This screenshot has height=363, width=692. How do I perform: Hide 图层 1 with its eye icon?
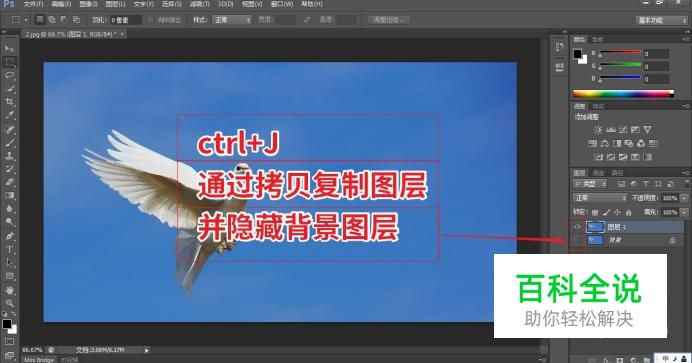(x=577, y=227)
